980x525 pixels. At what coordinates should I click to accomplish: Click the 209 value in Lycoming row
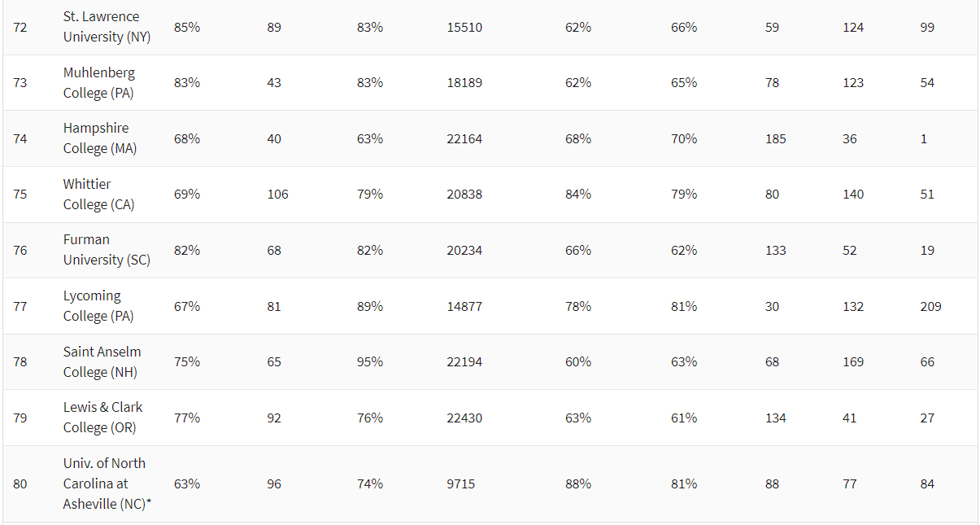tap(930, 307)
